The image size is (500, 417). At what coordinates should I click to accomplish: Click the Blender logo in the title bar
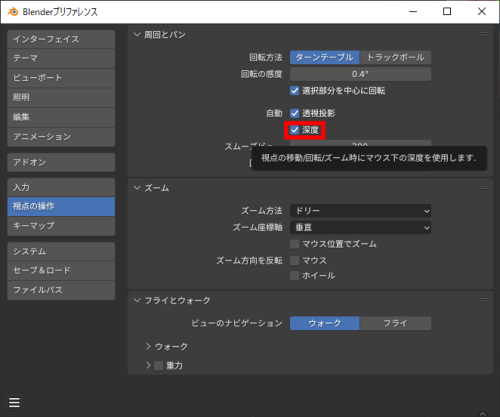coord(13,12)
